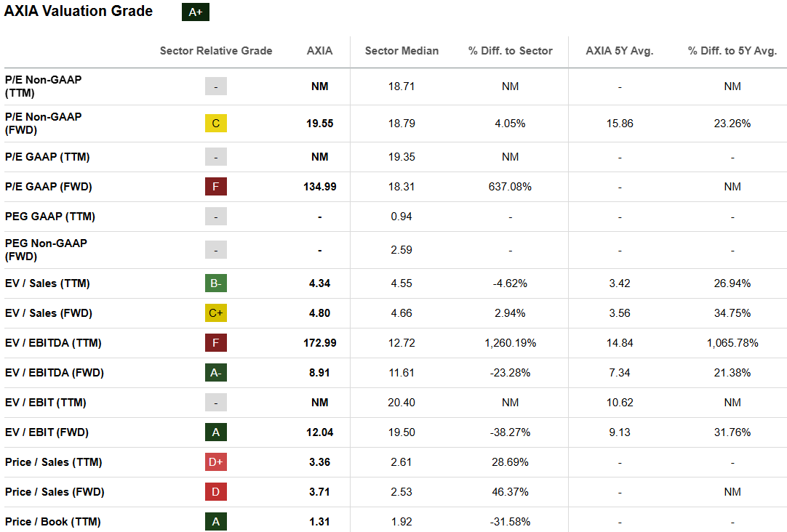Screen dimensions: 787x532
Task: Click the % Diff. to 5Y Avg. column header
Action: [732, 51]
